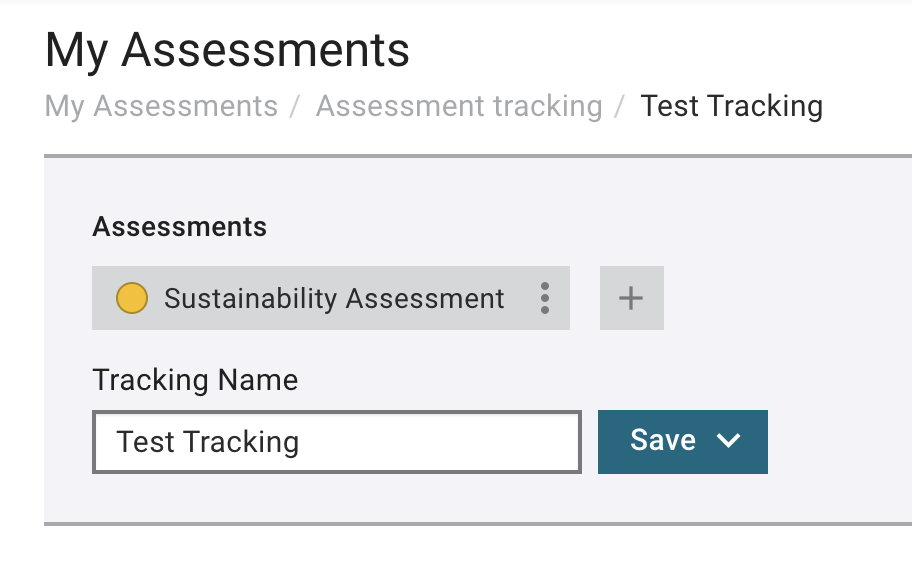Open the three-dot menu for Sustainability Assessment
Image resolution: width=912 pixels, height=574 pixels.
[x=544, y=298]
